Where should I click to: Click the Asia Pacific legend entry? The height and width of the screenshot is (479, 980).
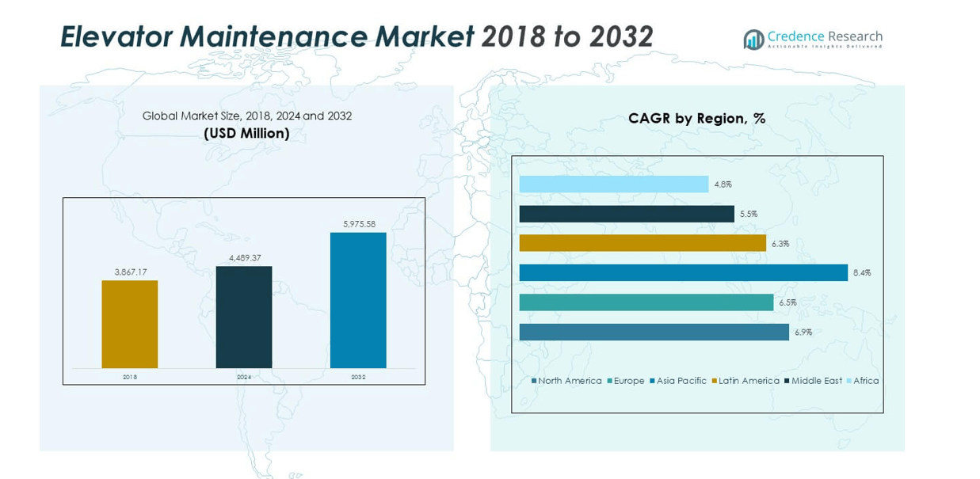678,381
